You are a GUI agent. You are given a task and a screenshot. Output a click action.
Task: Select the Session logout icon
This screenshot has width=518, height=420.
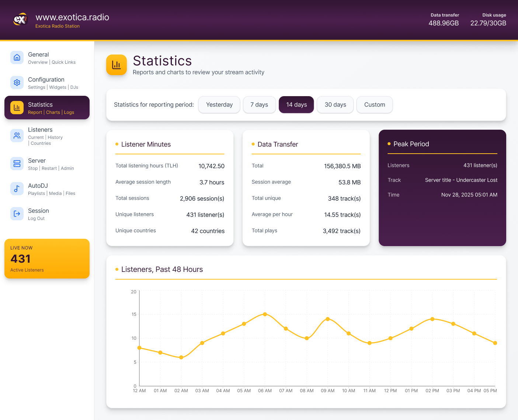(17, 214)
